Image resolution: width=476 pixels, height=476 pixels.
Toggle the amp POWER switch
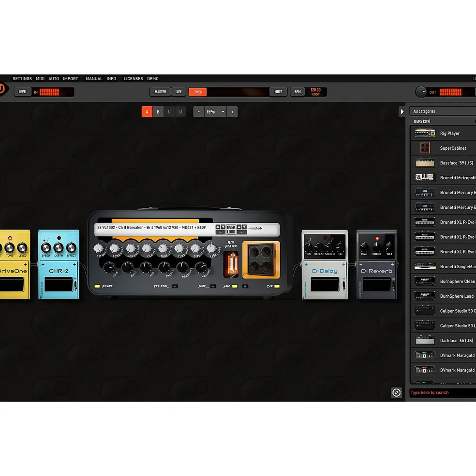click(97, 286)
